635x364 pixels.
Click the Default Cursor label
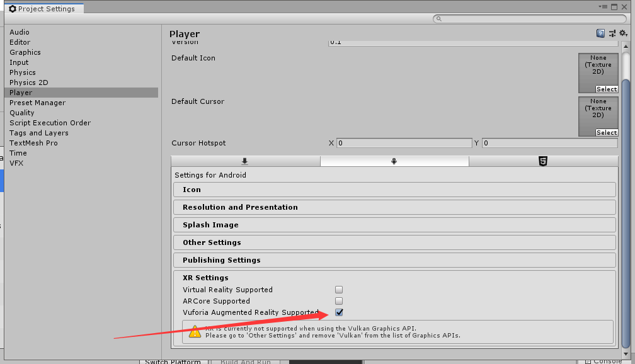(198, 101)
